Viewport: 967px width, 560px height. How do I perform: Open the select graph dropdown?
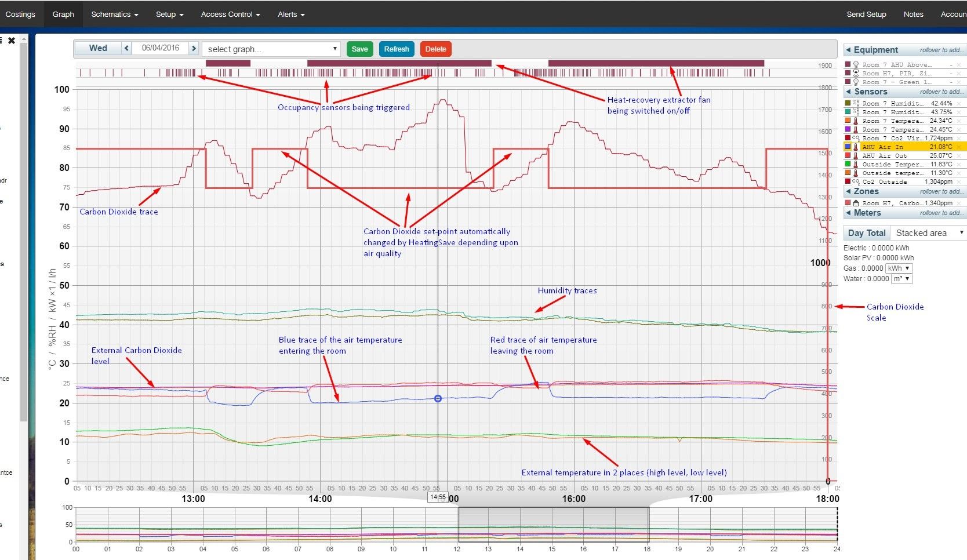click(x=272, y=49)
